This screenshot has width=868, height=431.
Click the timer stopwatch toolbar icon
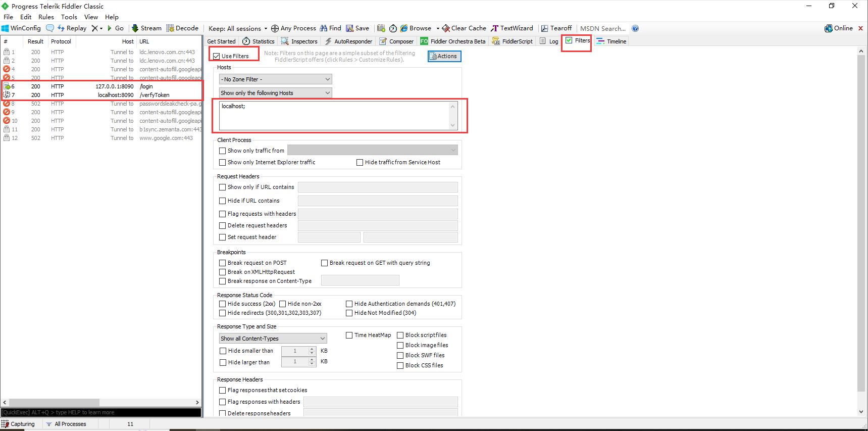point(393,28)
